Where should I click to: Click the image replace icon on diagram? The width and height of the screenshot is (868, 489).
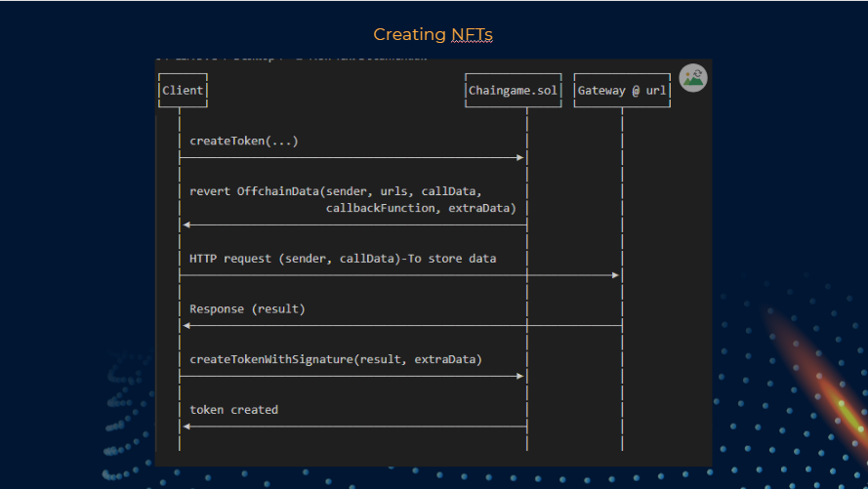[x=693, y=78]
